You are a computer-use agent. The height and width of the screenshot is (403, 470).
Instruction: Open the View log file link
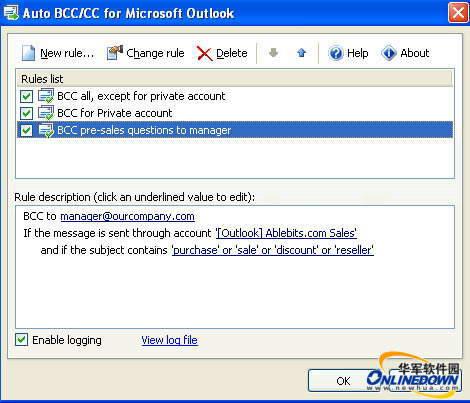tap(169, 340)
